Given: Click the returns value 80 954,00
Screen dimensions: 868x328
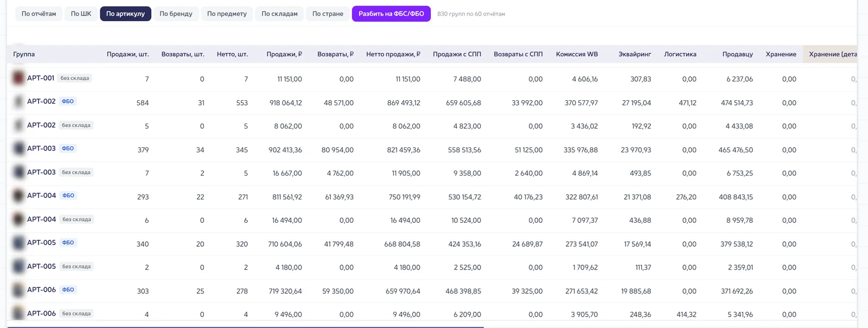Looking at the screenshot, I should (x=337, y=150).
